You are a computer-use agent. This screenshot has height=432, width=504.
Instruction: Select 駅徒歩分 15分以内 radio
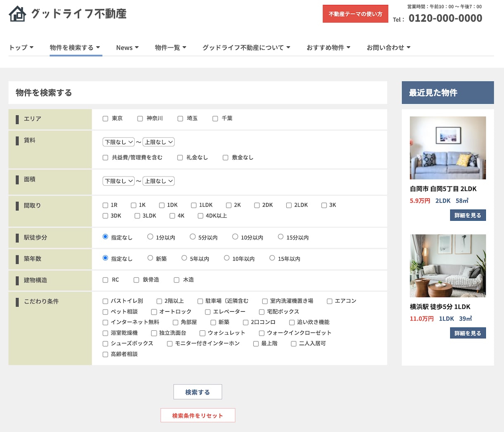(281, 237)
